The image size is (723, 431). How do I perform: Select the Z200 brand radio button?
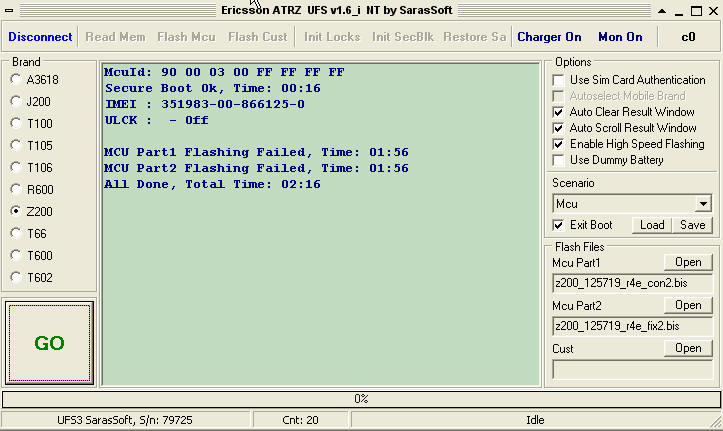point(16,211)
